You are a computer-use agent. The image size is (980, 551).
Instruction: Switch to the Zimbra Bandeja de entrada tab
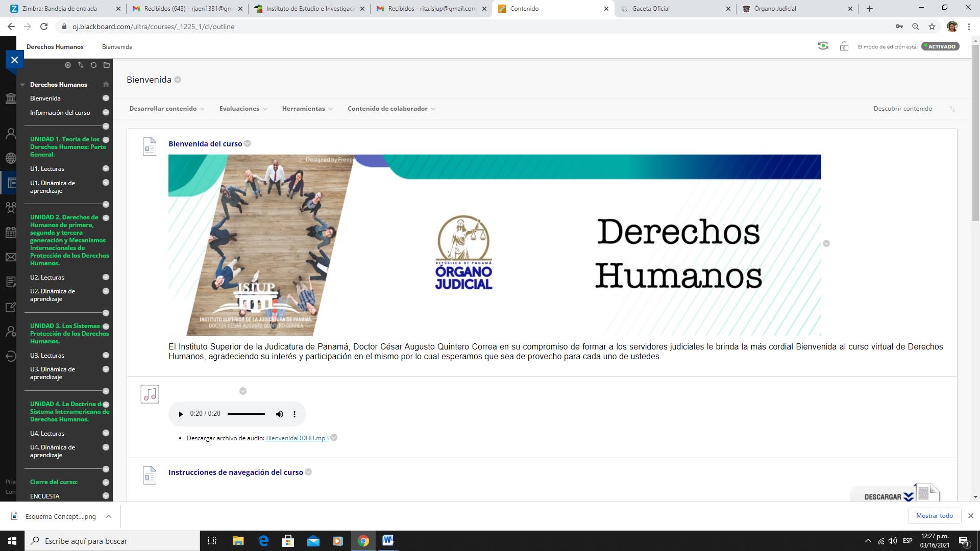pos(65,9)
